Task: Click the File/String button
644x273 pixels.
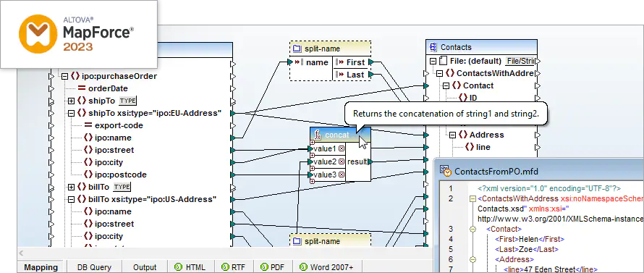Action: pyautogui.click(x=520, y=61)
